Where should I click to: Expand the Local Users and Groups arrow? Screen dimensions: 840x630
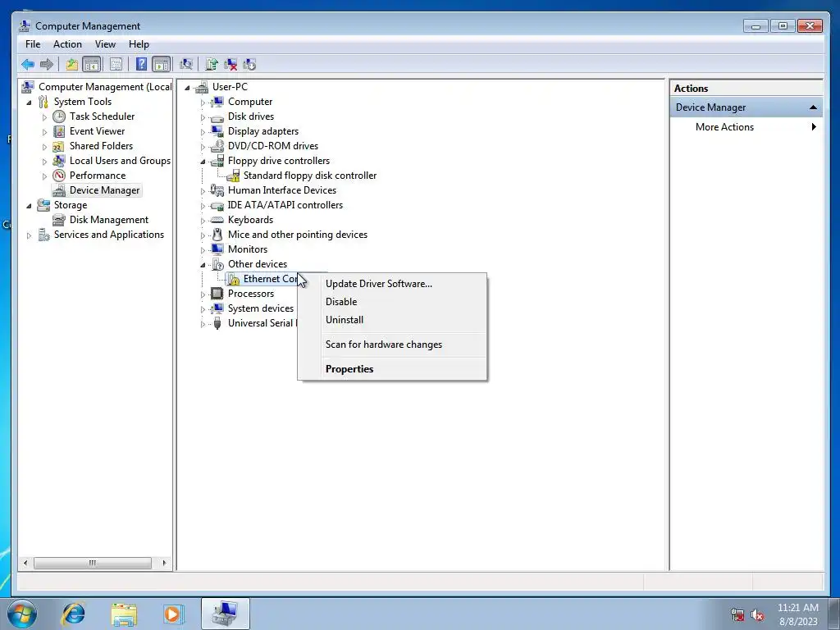pyautogui.click(x=44, y=162)
